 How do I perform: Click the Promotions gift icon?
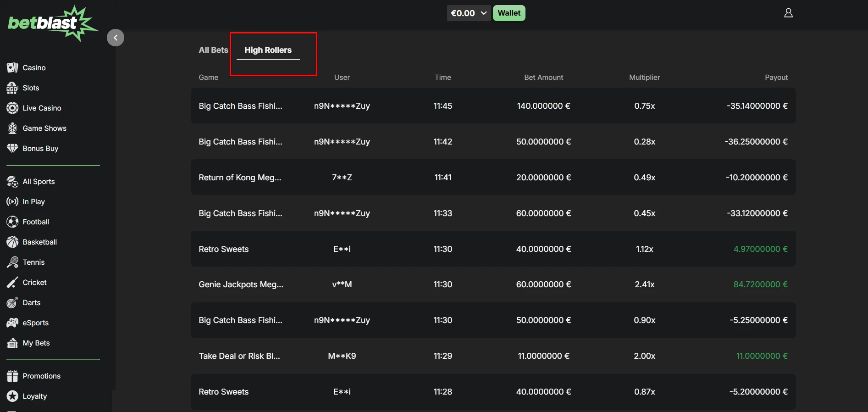click(12, 376)
